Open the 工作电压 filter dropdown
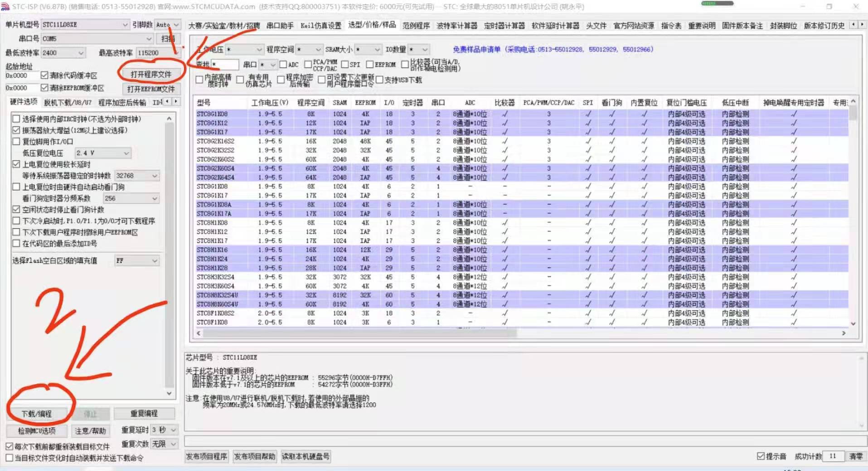 [x=244, y=49]
